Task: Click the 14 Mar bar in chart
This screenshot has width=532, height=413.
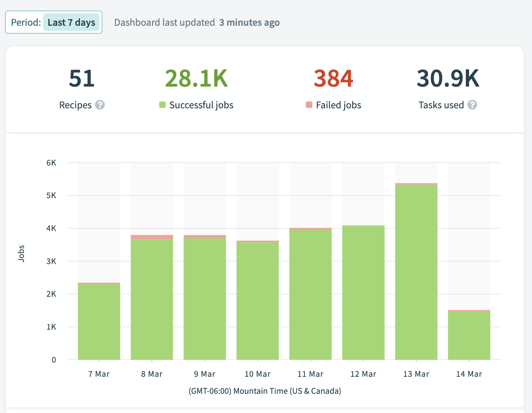Action: click(x=469, y=335)
